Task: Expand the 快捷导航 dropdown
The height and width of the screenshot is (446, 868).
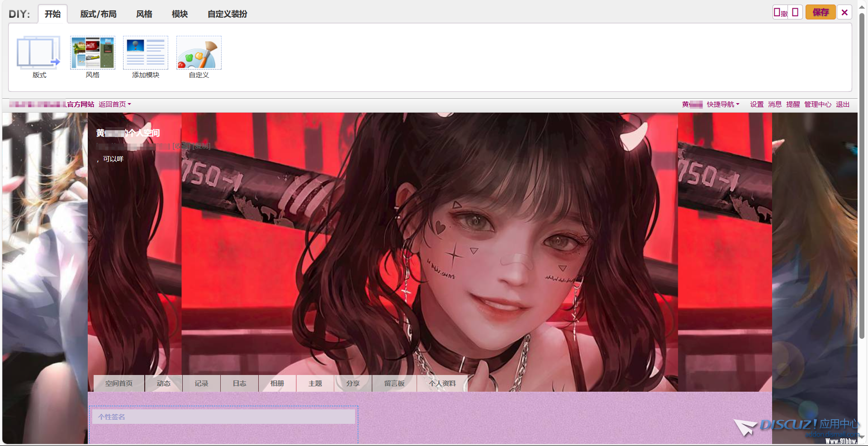Action: (723, 104)
